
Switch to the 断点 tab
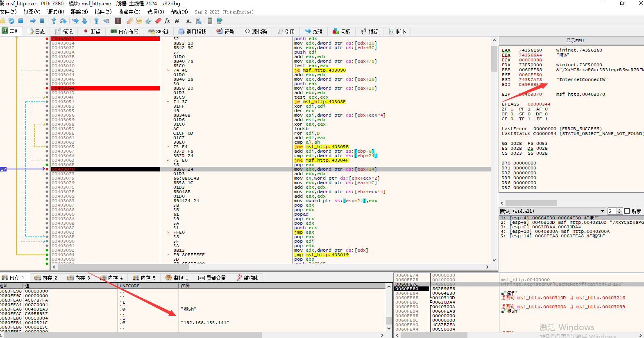[x=92, y=32]
